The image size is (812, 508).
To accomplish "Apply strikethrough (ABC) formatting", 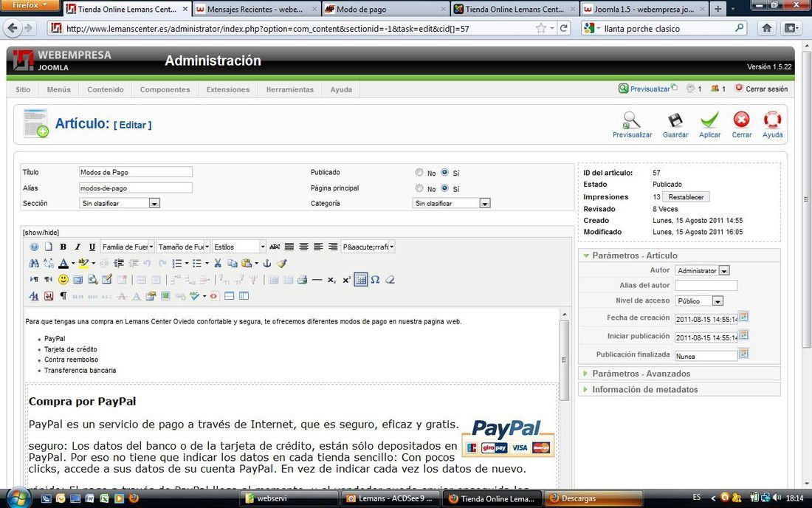I will pyautogui.click(x=275, y=247).
